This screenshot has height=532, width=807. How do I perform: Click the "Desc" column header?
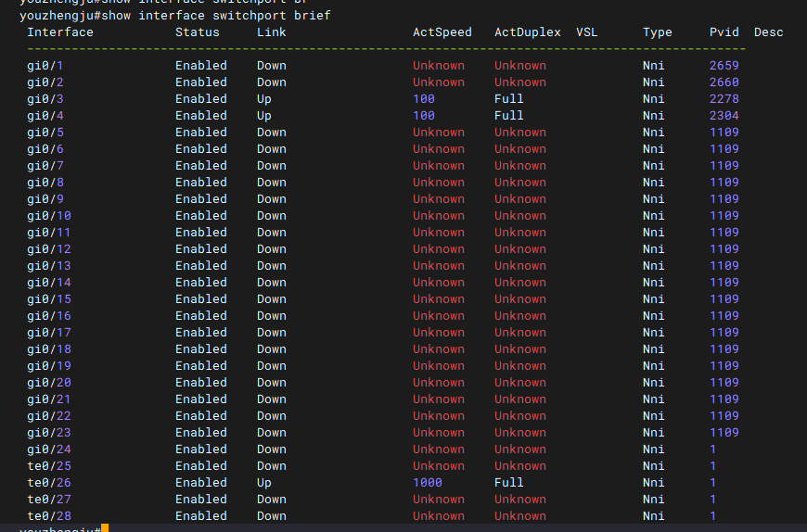point(769,32)
